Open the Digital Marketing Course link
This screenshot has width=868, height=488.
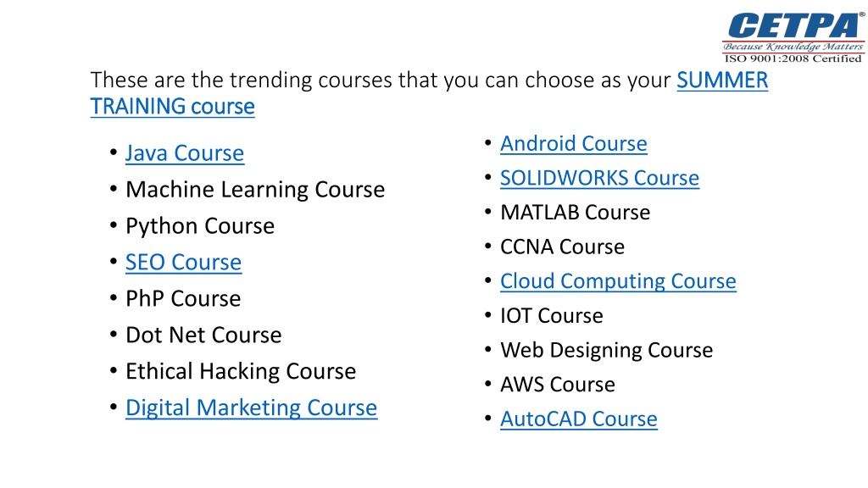pos(251,408)
